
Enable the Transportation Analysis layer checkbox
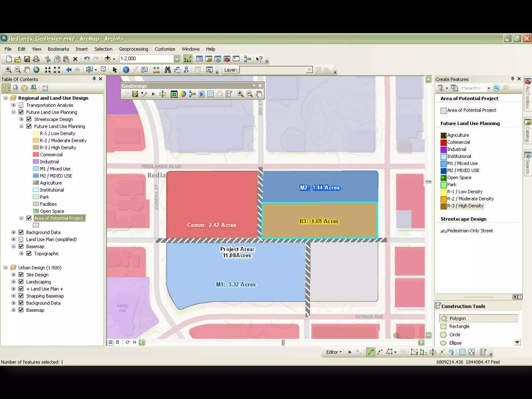tap(21, 105)
